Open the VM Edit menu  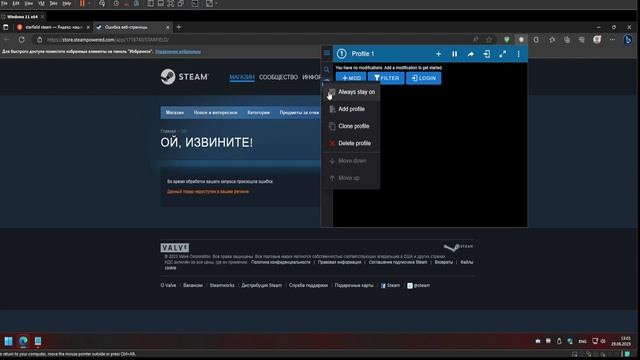tap(16, 3)
